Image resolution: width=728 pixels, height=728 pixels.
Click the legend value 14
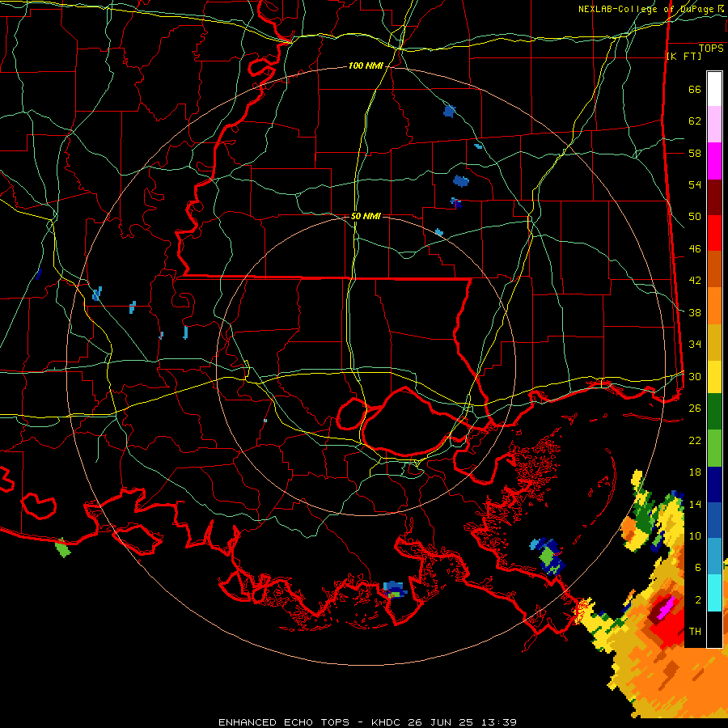pos(695,504)
